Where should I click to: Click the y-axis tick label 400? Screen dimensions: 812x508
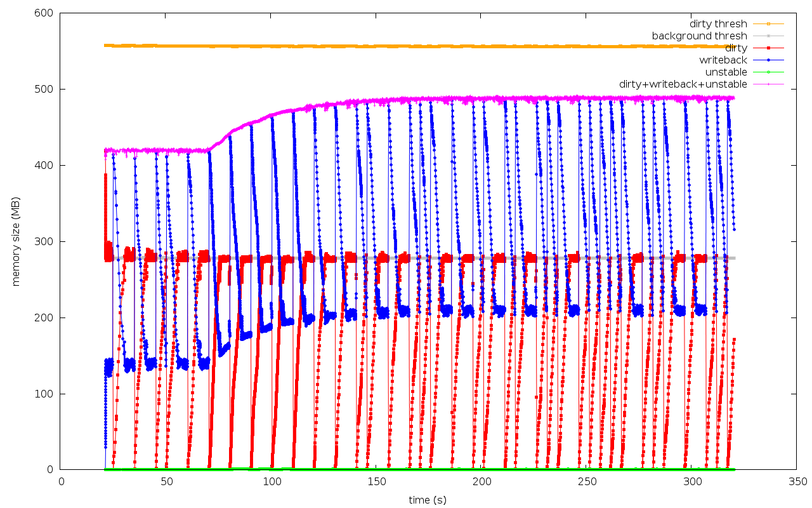tap(44, 166)
